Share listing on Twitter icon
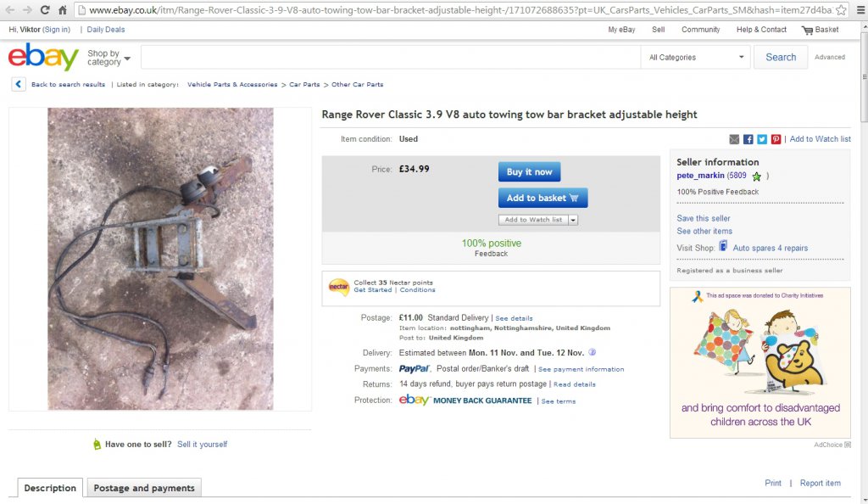This screenshot has height=504, width=868. [x=762, y=139]
